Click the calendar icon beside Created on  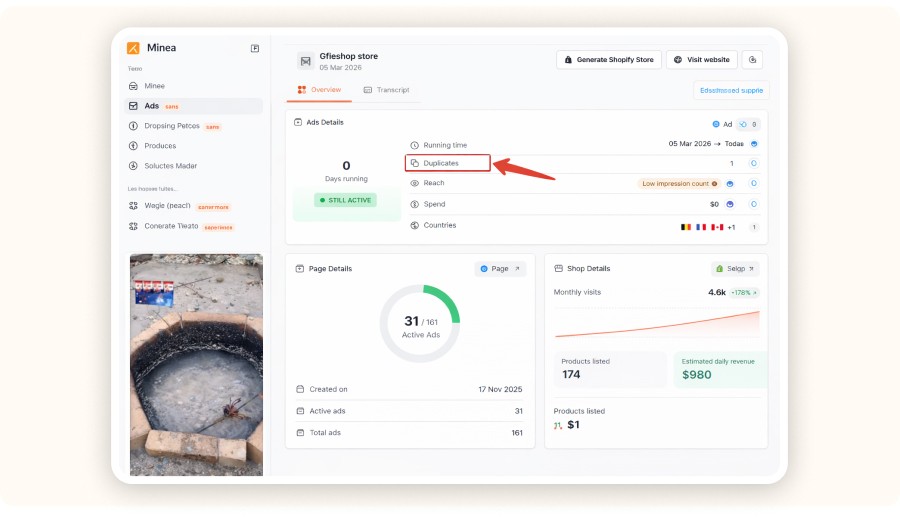coord(300,389)
